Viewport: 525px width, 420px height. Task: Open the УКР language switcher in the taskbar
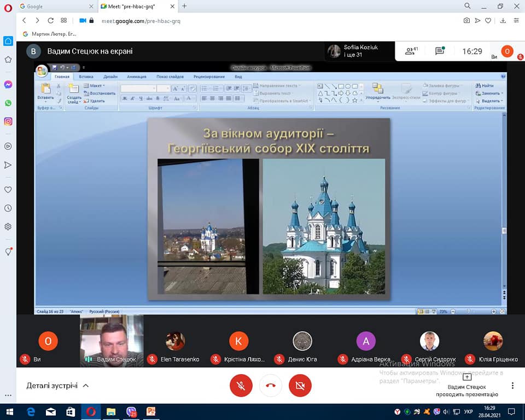469,412
